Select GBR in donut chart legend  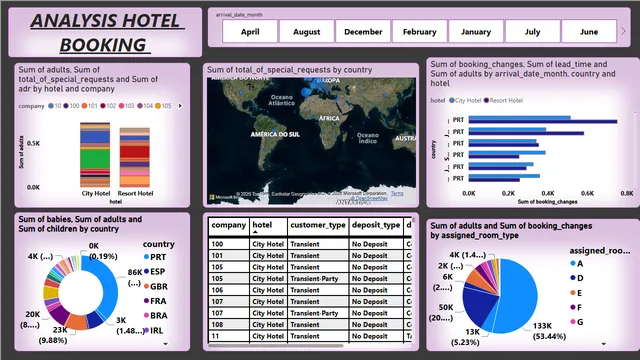156,287
